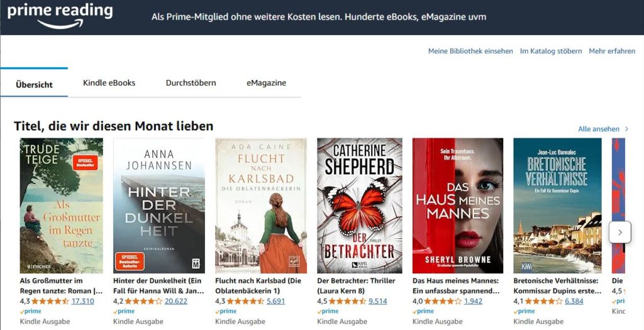This screenshot has height=330, width=644.
Task: Click the Mehr erfahren link
Action: pyautogui.click(x=612, y=51)
